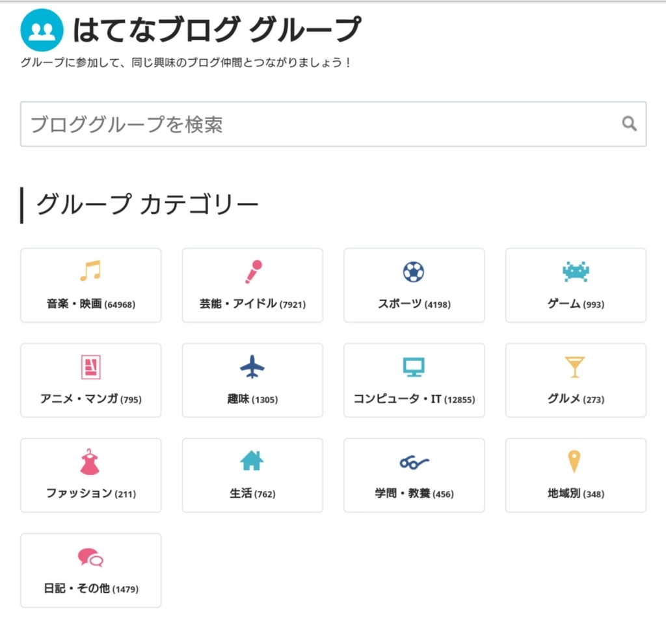Click the map pin icon
666x644 pixels.
tap(574, 461)
